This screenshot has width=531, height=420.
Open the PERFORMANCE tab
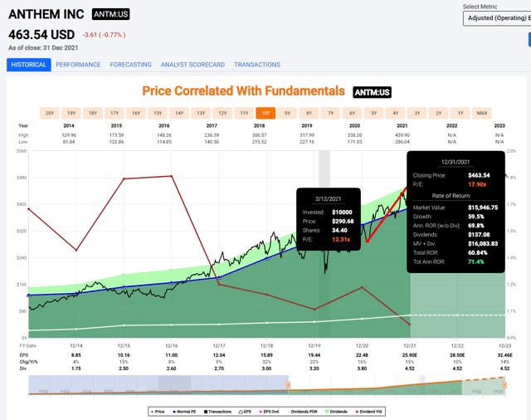[x=78, y=65]
